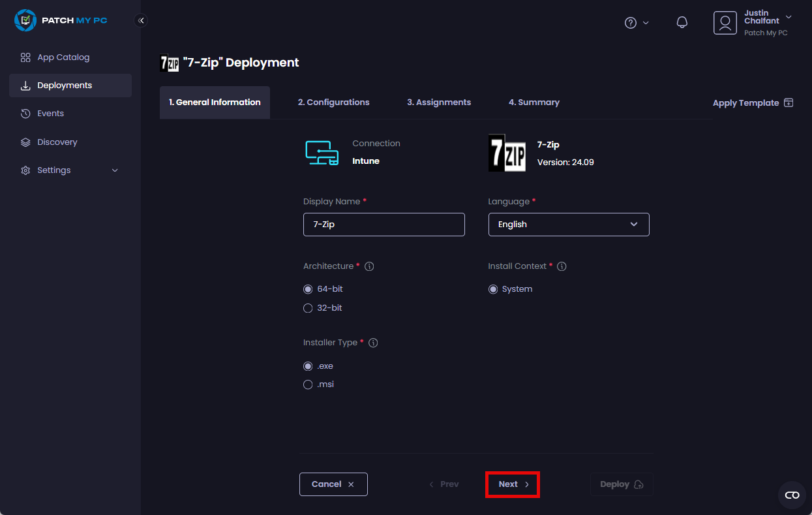This screenshot has height=515, width=812.
Task: Choose the .msi installer type
Action: (x=308, y=384)
